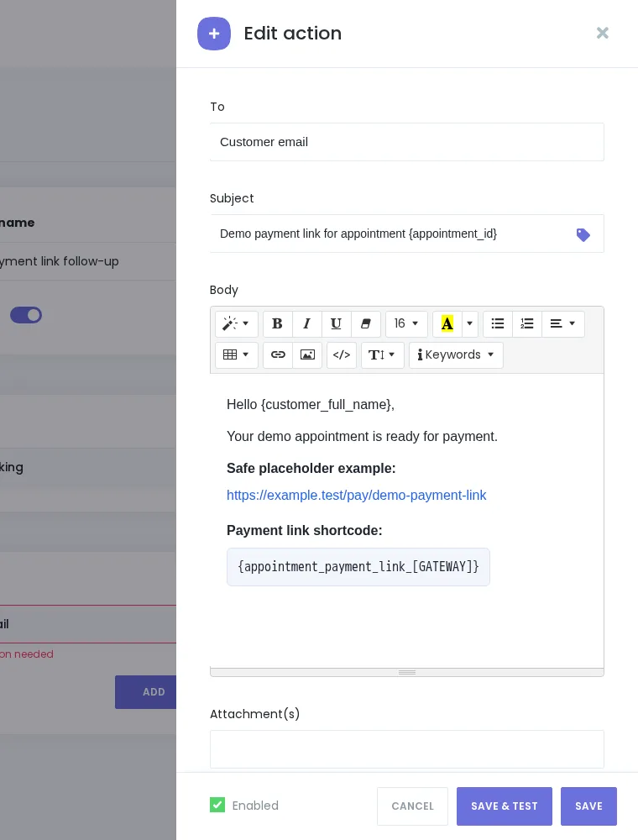Uncheck the Enabled checkbox
The width and height of the screenshot is (638, 840).
[x=217, y=805]
